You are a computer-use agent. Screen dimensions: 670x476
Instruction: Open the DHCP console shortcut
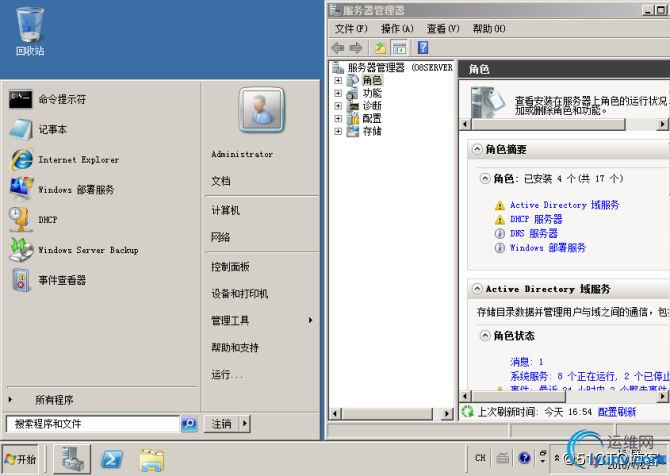point(33,220)
